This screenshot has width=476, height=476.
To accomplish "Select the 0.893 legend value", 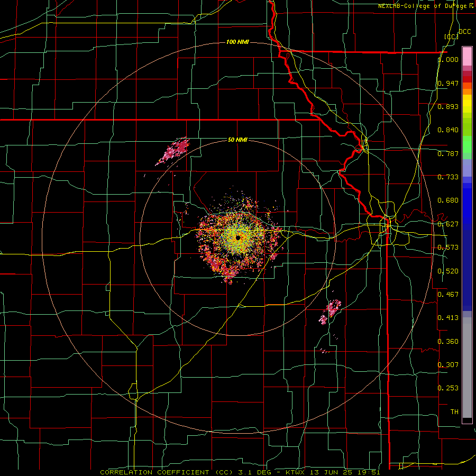I will (x=448, y=106).
